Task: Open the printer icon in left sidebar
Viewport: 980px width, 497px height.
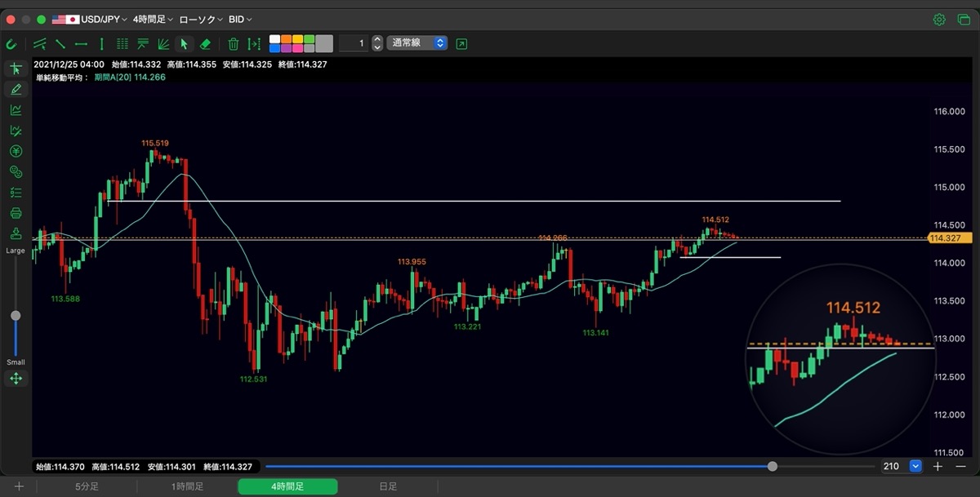Action: (x=16, y=213)
